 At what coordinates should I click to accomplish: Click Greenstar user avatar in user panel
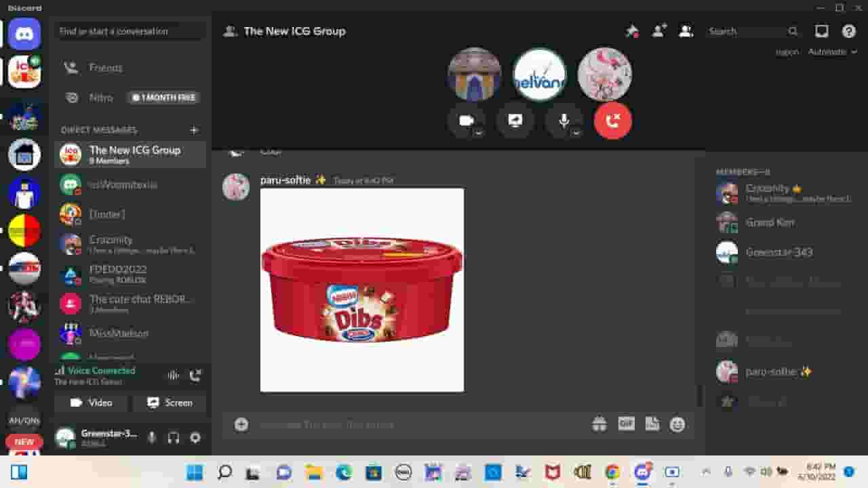point(65,438)
